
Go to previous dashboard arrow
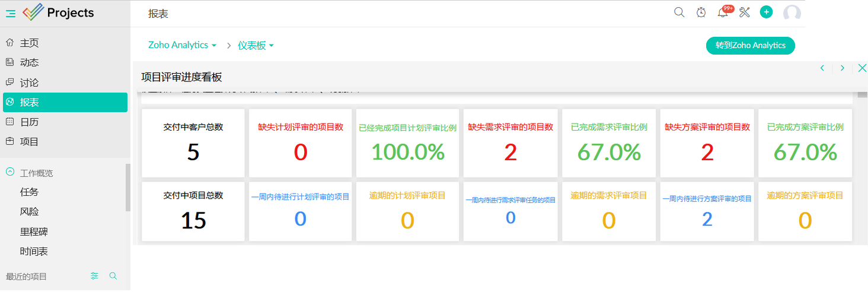822,68
